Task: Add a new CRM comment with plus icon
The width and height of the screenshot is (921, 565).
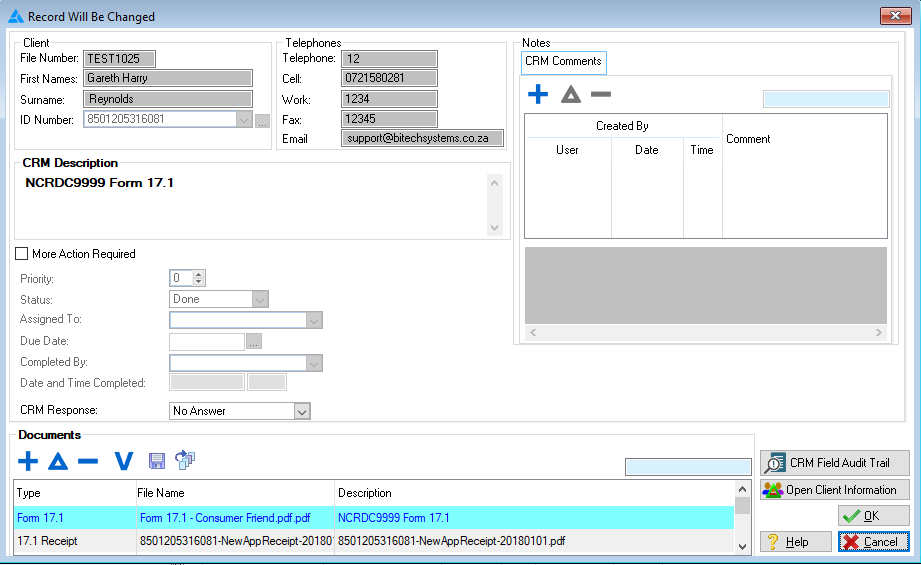Action: click(x=538, y=95)
